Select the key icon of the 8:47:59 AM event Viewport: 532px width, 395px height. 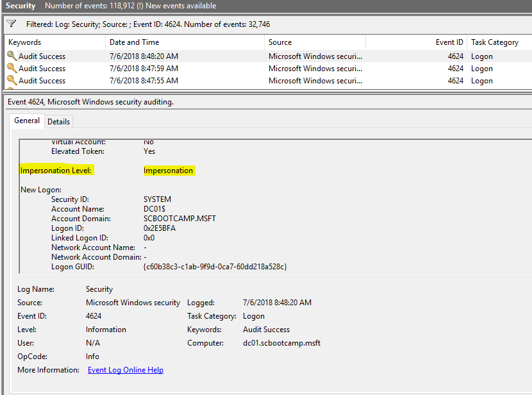(12, 68)
